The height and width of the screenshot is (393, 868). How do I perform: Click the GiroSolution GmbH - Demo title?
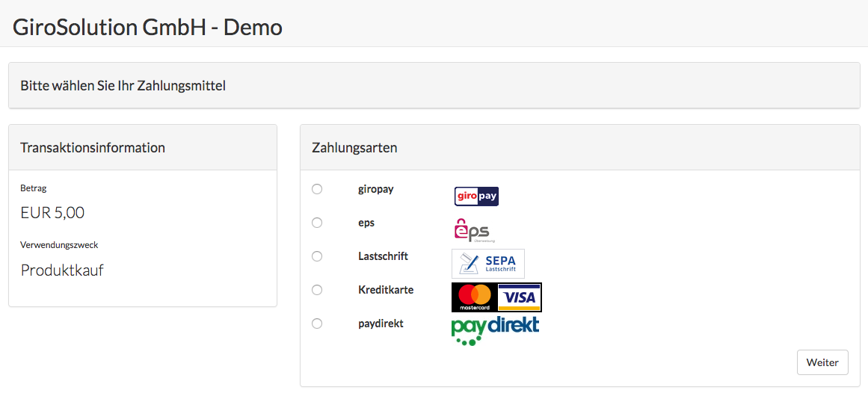[147, 27]
